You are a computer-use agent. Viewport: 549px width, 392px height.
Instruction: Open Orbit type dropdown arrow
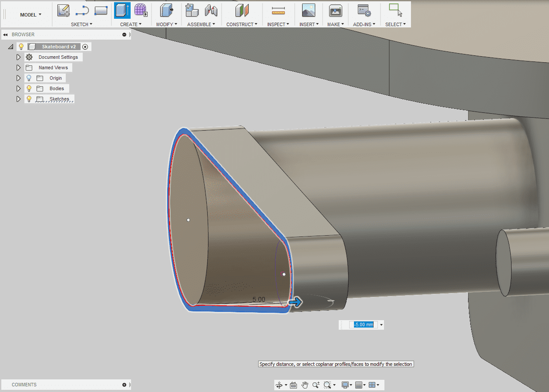pos(286,385)
